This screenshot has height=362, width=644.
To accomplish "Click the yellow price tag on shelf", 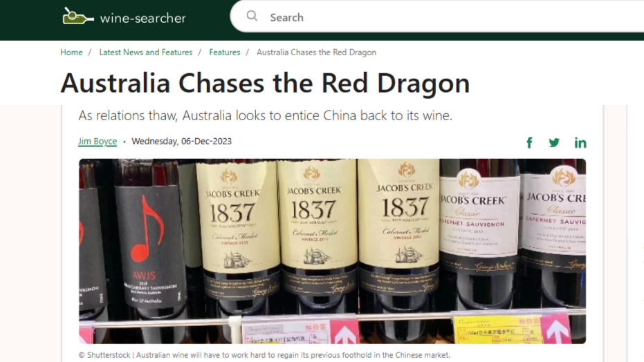I will tap(498, 330).
